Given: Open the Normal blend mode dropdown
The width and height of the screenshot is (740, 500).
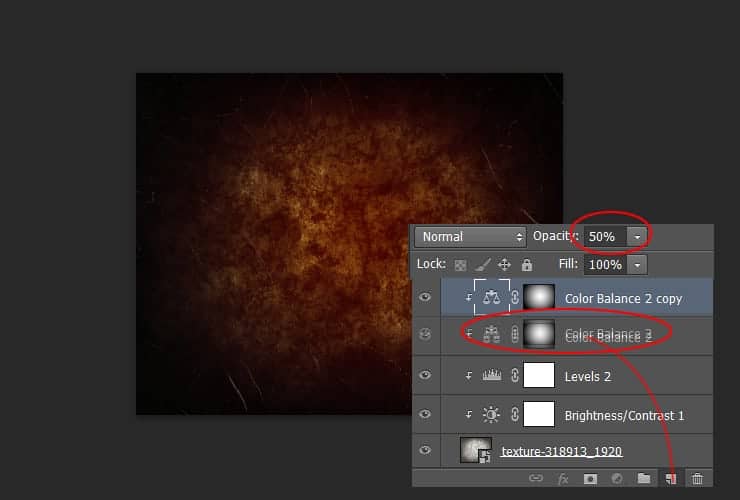Looking at the screenshot, I should click(x=471, y=237).
